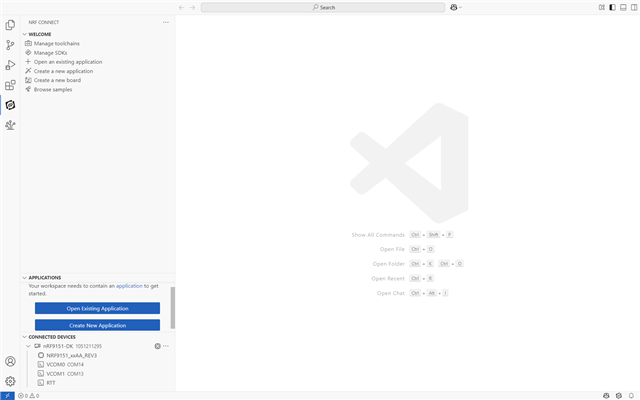640x400 pixels.
Task: Open more actions for nRF9151-DK device
Action: pos(166,346)
